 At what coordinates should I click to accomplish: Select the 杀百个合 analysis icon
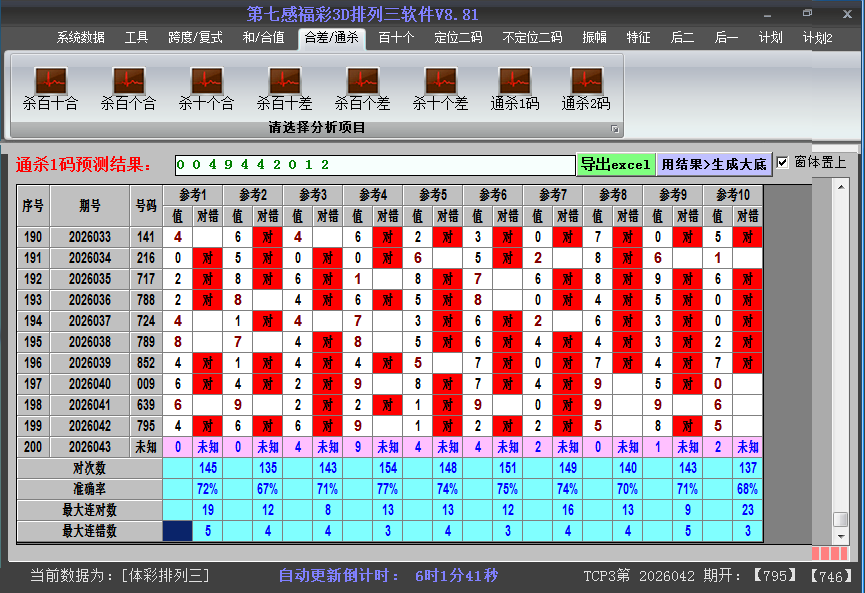pos(128,88)
